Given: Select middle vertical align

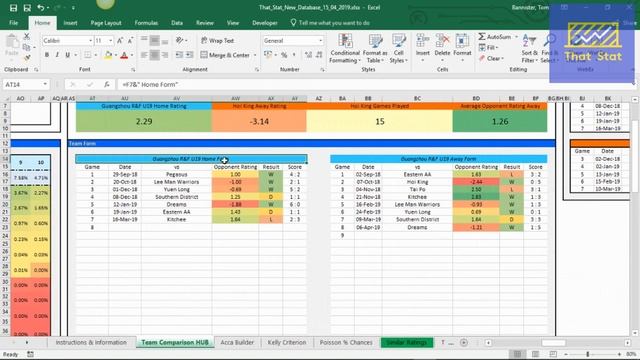Looking at the screenshot, I should 155,41.
